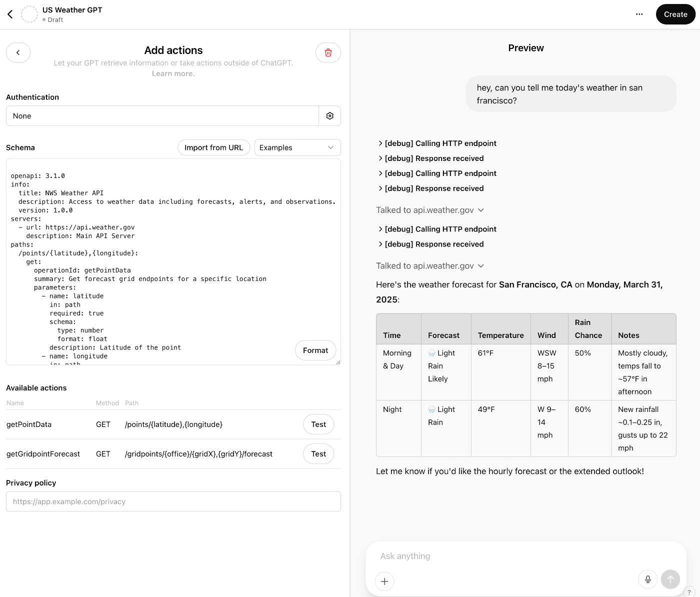
Task: Click the Rain Chance column header
Action: tap(588, 329)
